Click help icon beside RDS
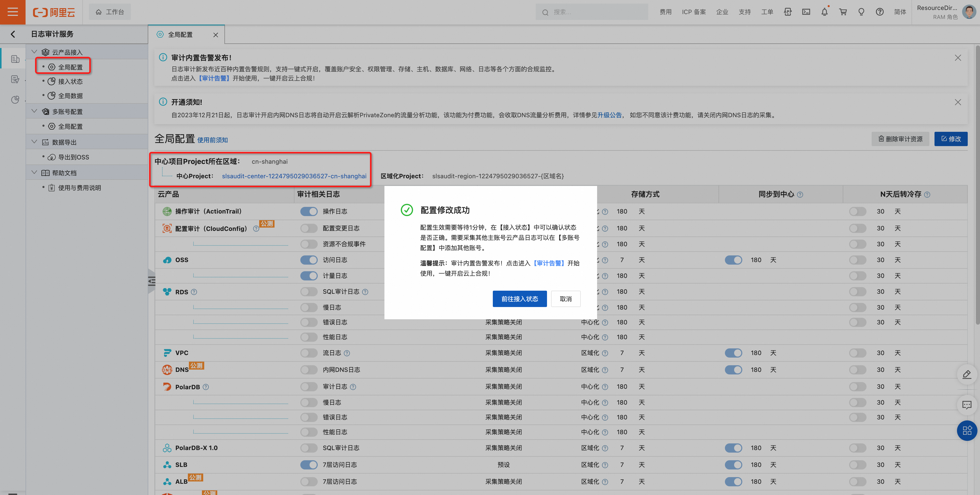 pos(194,292)
